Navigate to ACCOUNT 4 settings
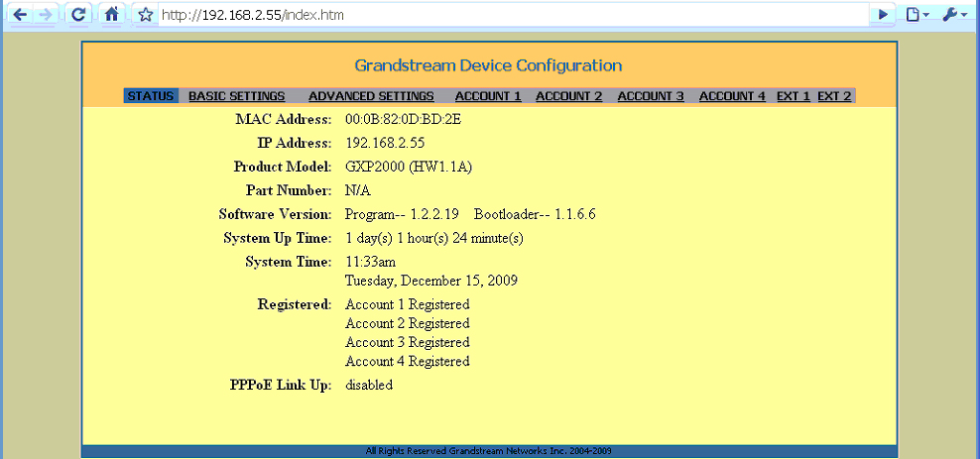The height and width of the screenshot is (459, 980). click(x=732, y=96)
